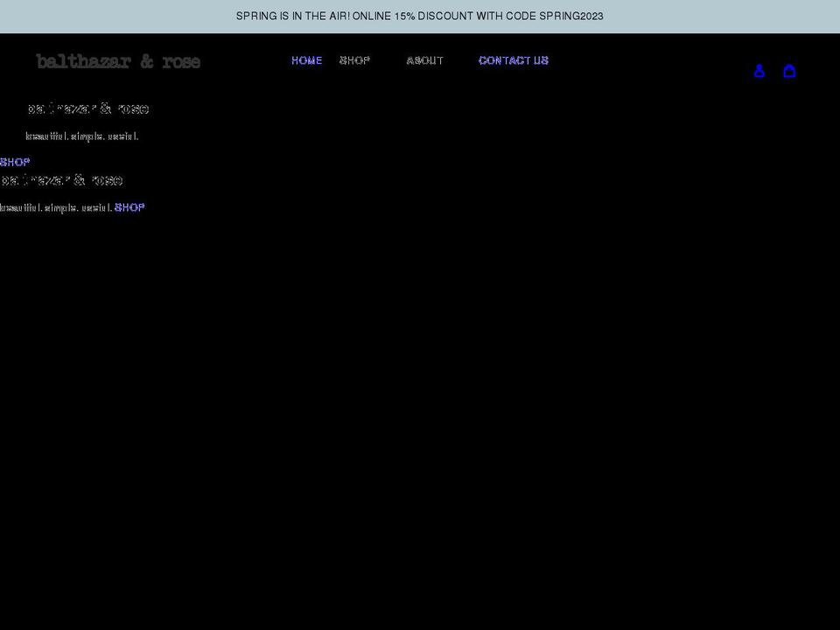Open the ABOUT menu item
840x630 pixels.
coord(425,60)
